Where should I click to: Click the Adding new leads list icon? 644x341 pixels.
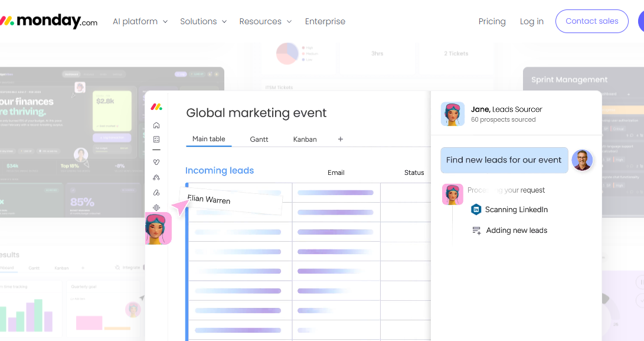pyautogui.click(x=476, y=230)
